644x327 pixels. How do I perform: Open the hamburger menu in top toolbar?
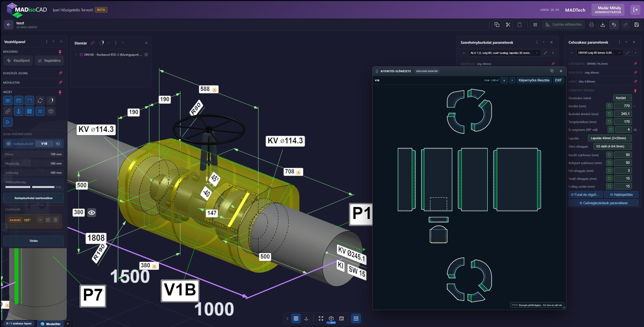coord(535,25)
